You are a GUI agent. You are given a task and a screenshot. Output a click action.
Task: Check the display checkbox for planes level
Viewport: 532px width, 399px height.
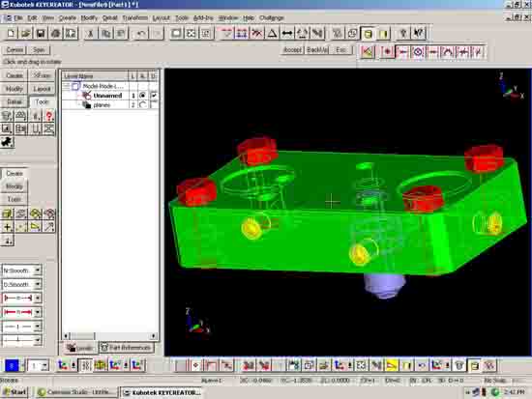154,105
